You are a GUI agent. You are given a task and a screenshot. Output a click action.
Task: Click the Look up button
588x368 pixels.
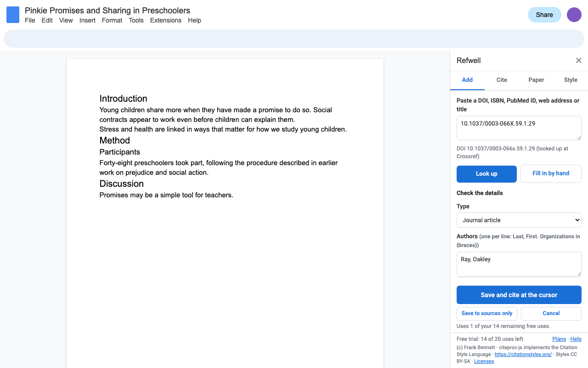486,173
